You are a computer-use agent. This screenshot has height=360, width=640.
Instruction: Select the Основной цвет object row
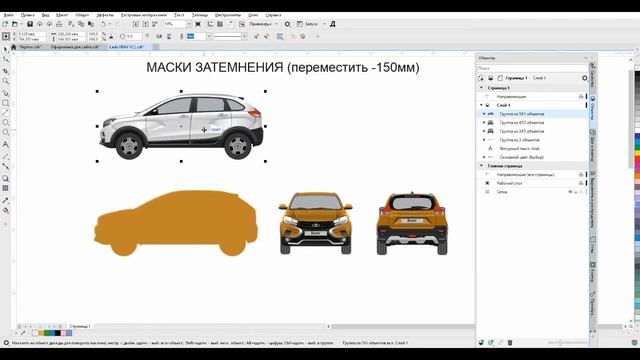pyautogui.click(x=532, y=157)
